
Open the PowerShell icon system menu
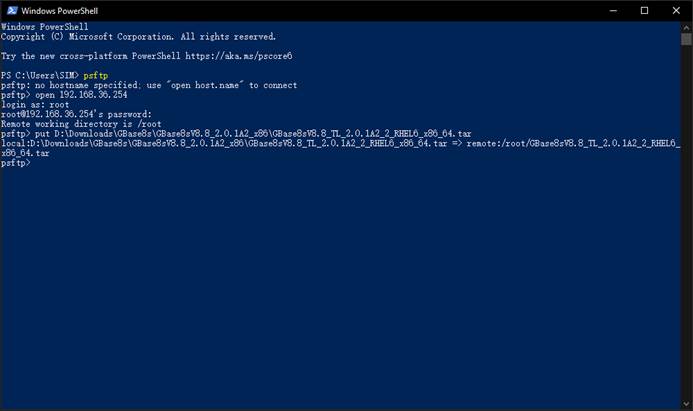pos(12,11)
